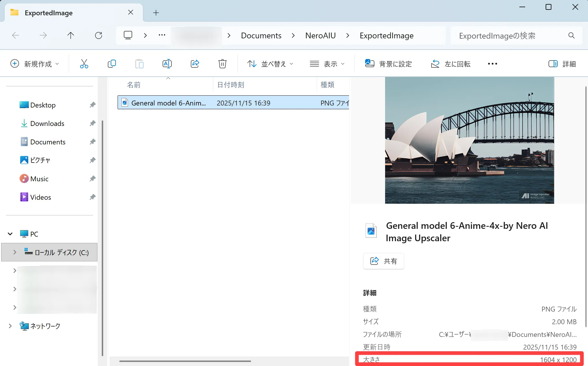This screenshot has width=588, height=366.
Task: Open the 並べ替え sort dropdown
Action: tap(270, 64)
